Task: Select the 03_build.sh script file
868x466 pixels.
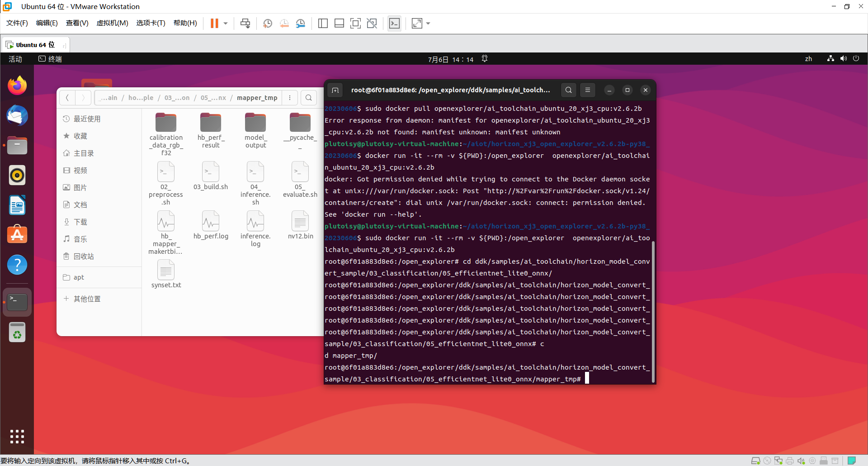Action: point(211,176)
